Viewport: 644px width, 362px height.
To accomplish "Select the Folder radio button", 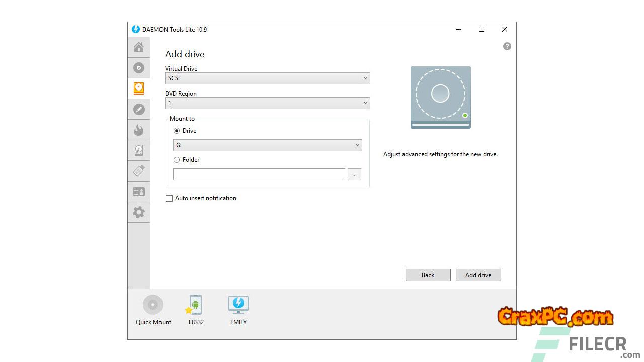I will pos(177,160).
